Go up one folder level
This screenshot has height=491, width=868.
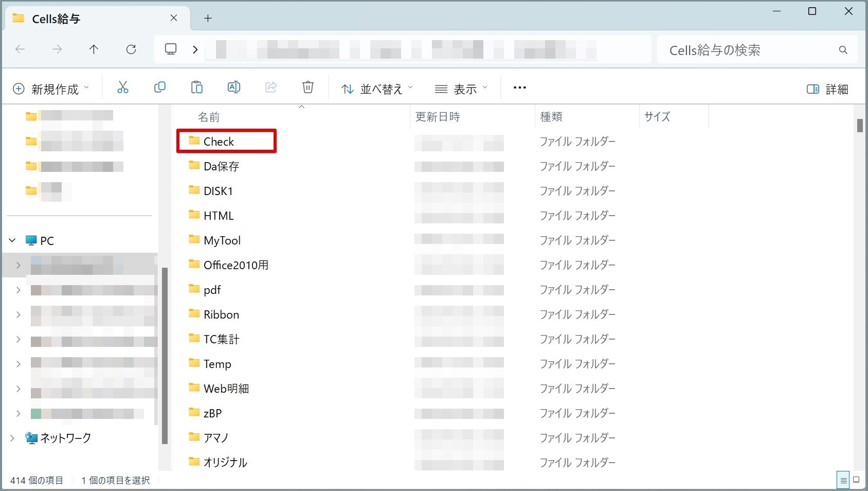pyautogui.click(x=94, y=49)
